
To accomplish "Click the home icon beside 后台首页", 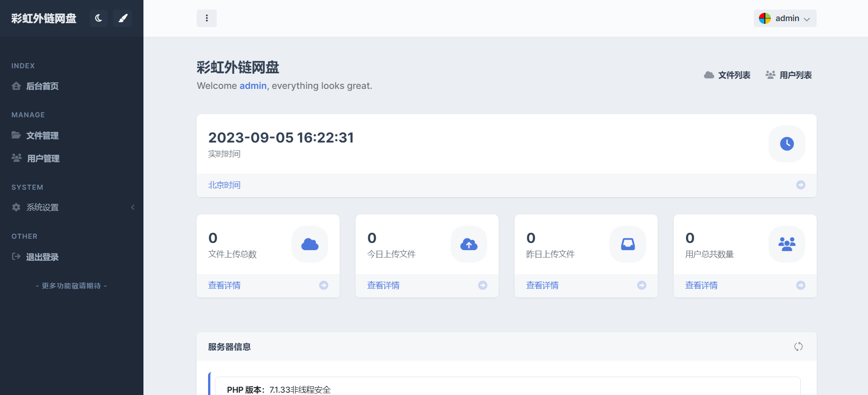I will (16, 86).
